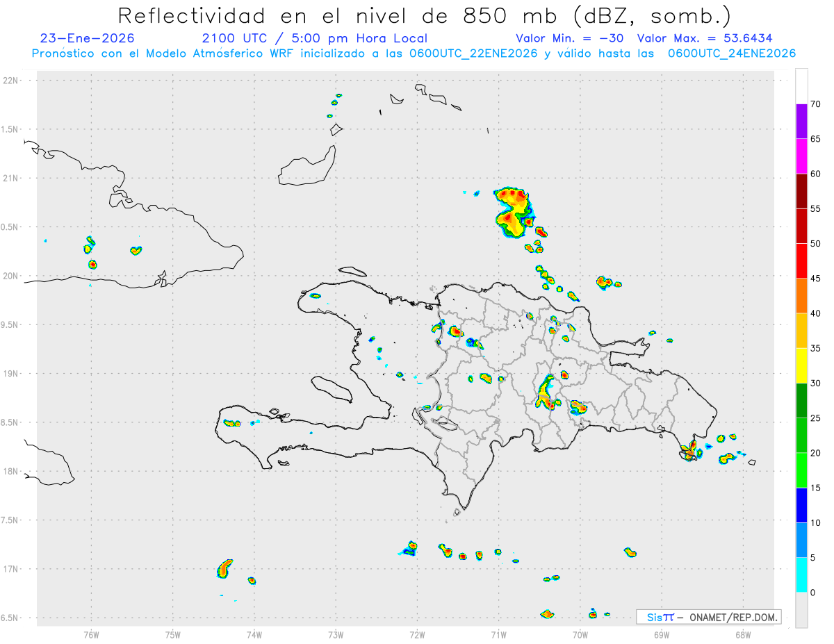This screenshot has height=644, width=834.
Task: Click the '75W' longitude label
Action: pos(172,634)
